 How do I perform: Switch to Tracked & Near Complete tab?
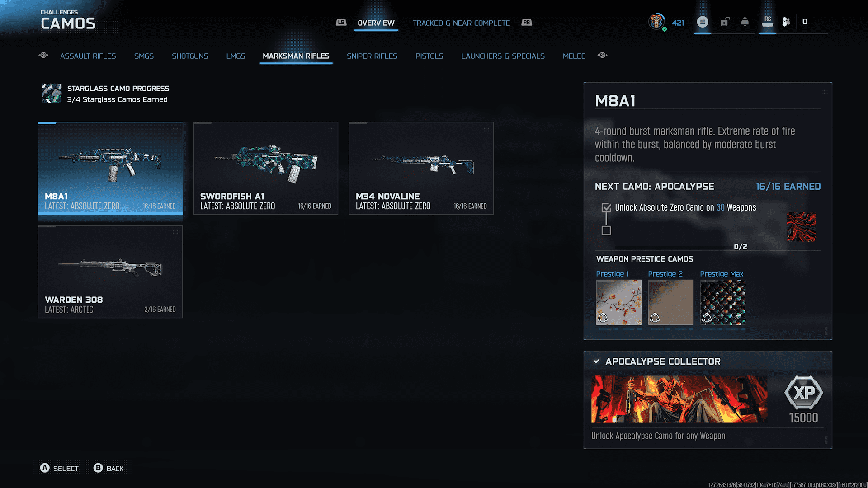(461, 23)
